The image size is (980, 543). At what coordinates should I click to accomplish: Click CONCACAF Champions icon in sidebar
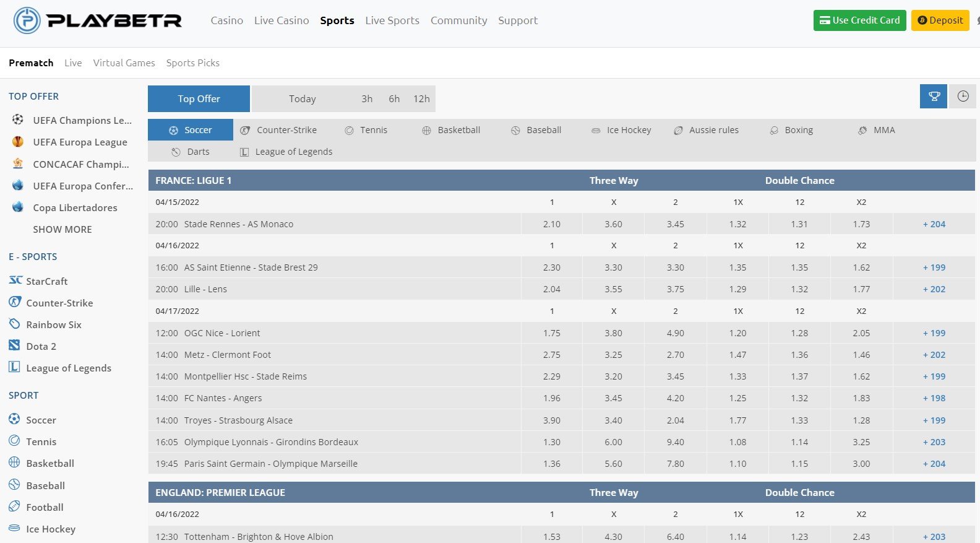(18, 163)
